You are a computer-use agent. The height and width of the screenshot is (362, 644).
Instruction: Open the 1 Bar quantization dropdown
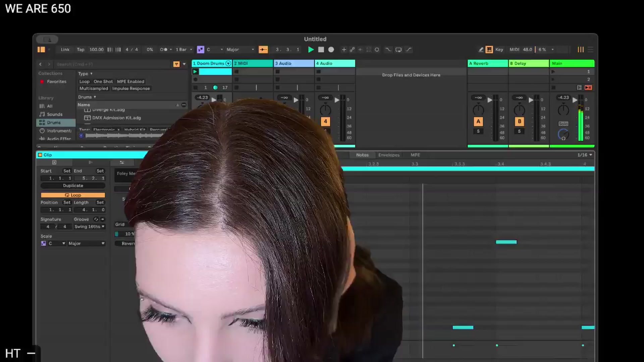[x=184, y=50]
